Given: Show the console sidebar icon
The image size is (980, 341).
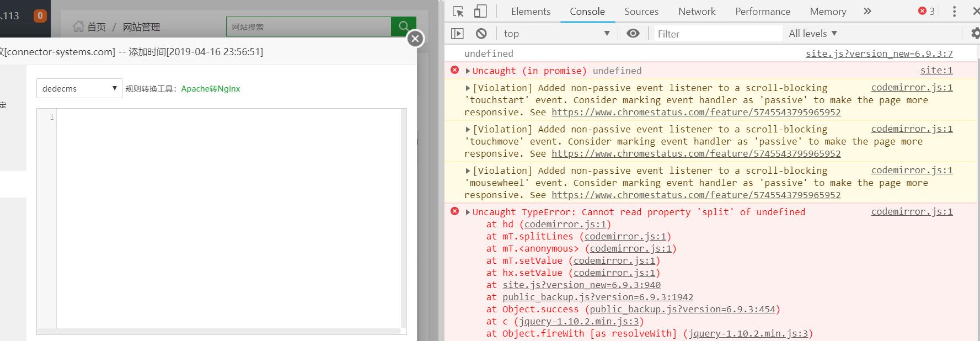Looking at the screenshot, I should pyautogui.click(x=458, y=34).
